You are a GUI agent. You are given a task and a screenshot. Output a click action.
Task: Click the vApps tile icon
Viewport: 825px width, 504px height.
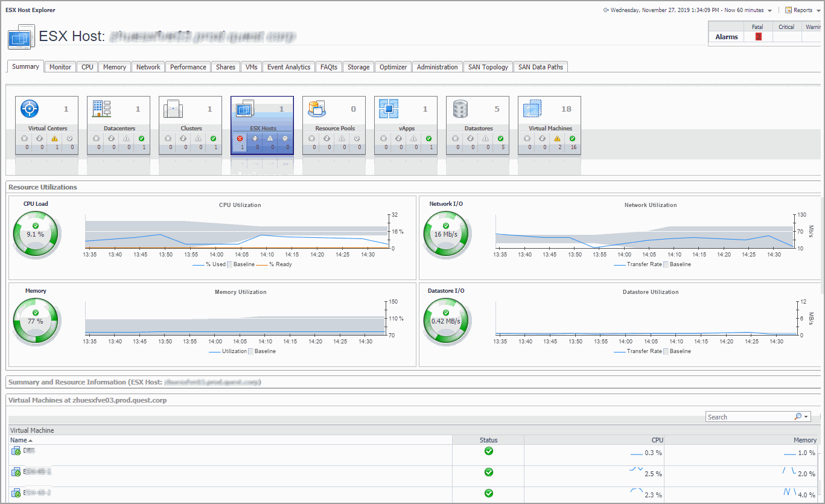coord(389,109)
